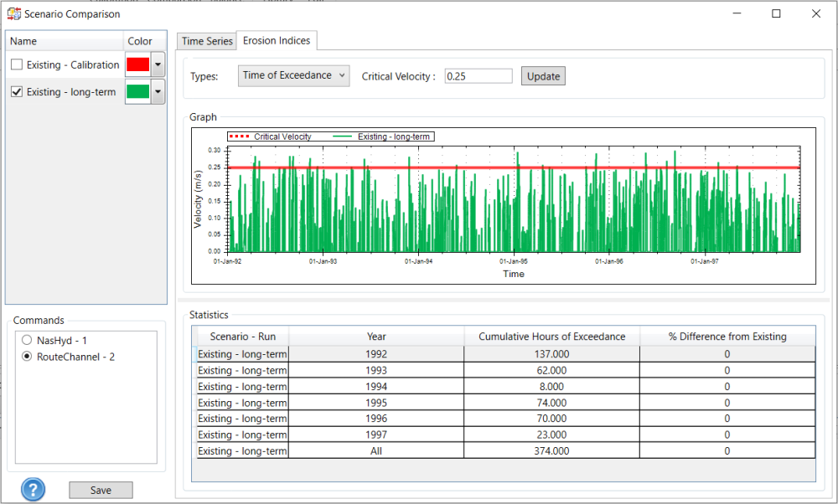The image size is (838, 504).
Task: Enable the Existing - Calibration checkbox
Action: point(17,65)
